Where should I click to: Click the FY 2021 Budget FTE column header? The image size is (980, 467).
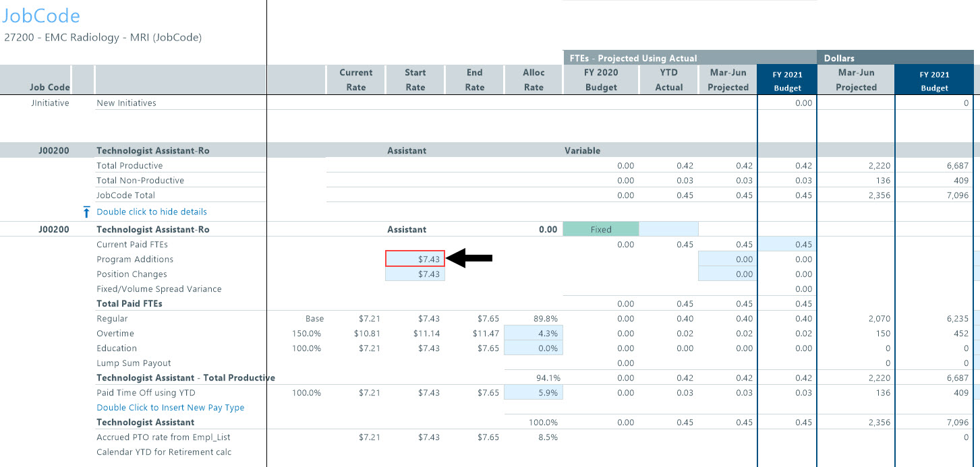[x=787, y=80]
